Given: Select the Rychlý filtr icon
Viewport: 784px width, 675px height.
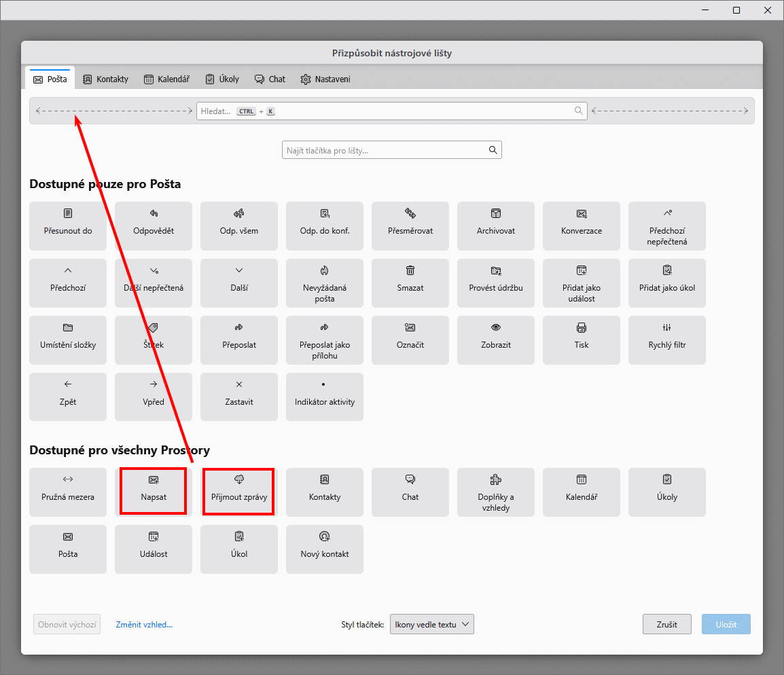Looking at the screenshot, I should point(667,327).
